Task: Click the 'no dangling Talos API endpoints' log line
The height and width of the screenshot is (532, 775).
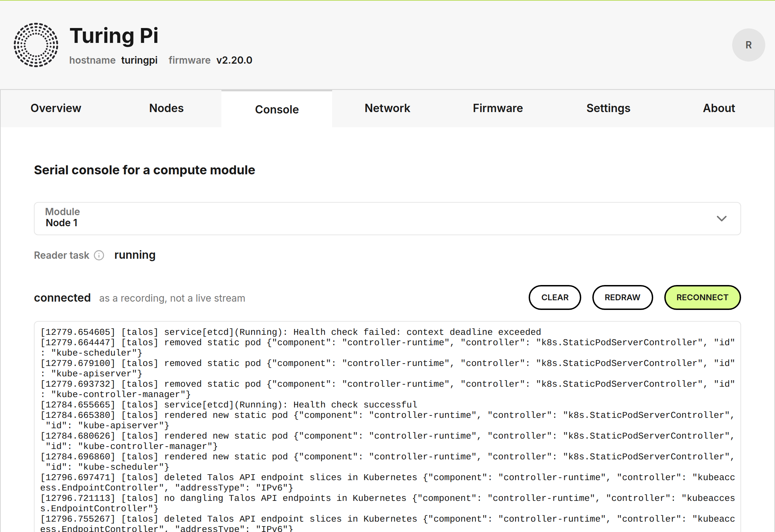Action: (387, 503)
